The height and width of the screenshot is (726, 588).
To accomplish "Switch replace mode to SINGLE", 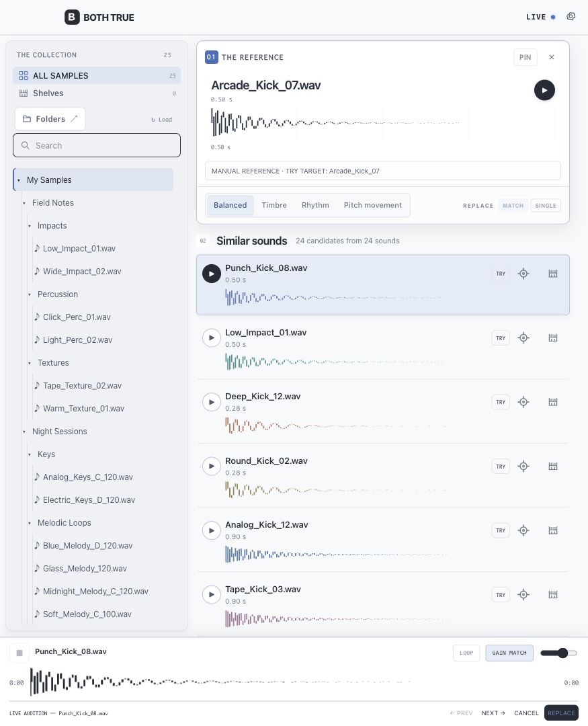I will [546, 206].
